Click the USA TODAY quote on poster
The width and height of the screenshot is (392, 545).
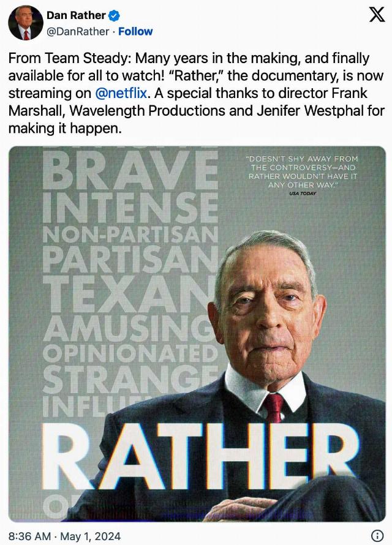coord(302,176)
